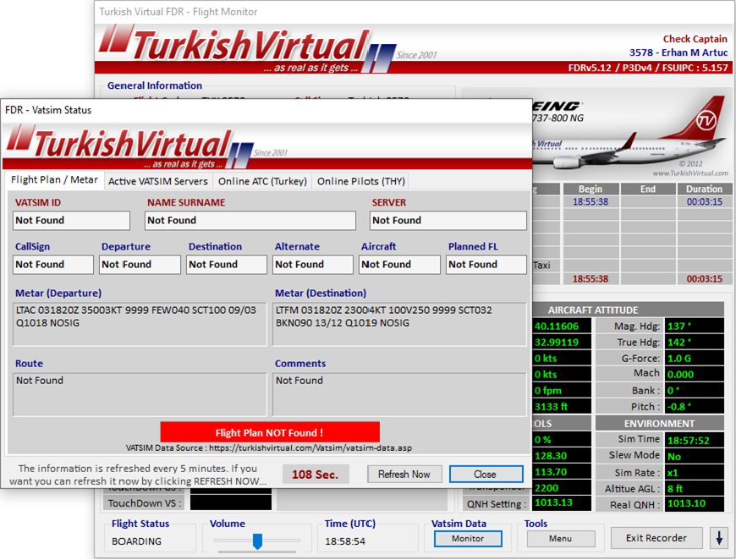The height and width of the screenshot is (560, 736).
Task: Click the Mach value 0.000
Action: pos(695,374)
